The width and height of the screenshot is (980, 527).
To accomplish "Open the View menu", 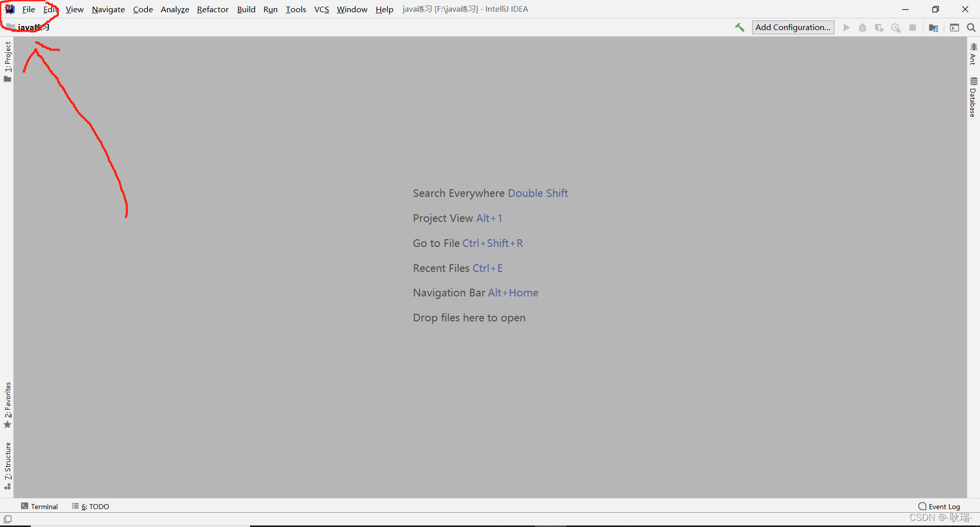I will (x=75, y=9).
